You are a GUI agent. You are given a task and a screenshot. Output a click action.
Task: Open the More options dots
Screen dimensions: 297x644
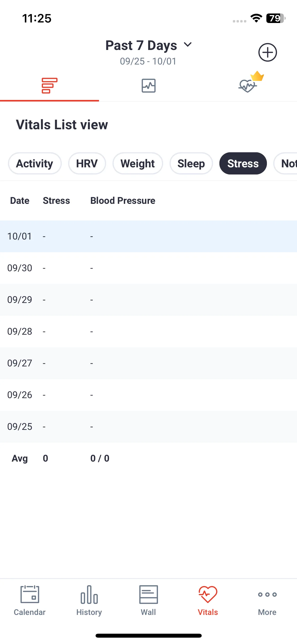click(267, 595)
